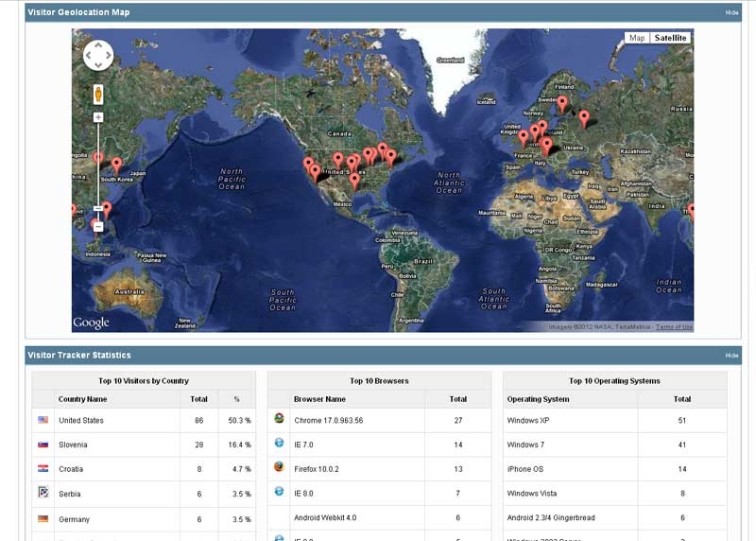Click the Top 10 Operating Systems heading
The height and width of the screenshot is (541, 756).
tap(614, 381)
